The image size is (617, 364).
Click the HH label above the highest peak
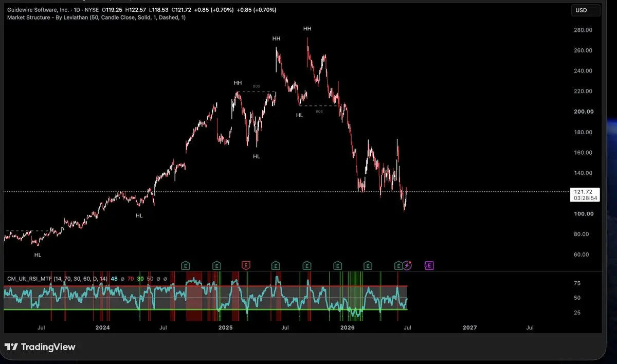coord(307,29)
